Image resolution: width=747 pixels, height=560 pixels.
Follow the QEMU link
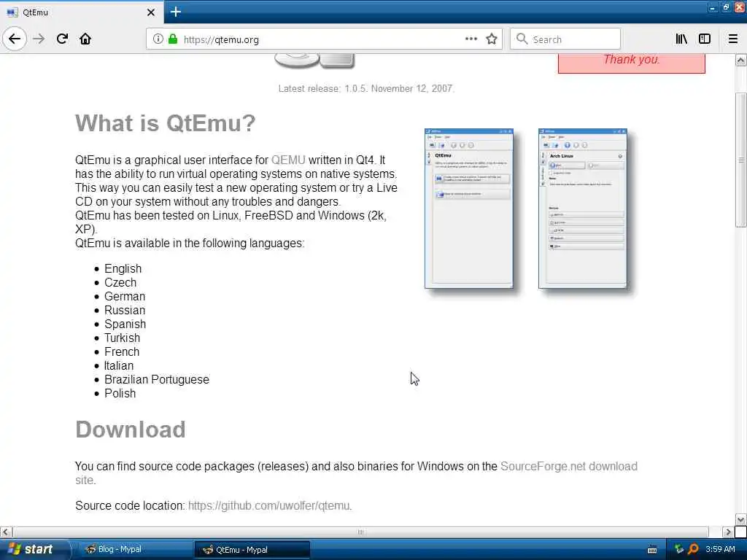coord(288,160)
